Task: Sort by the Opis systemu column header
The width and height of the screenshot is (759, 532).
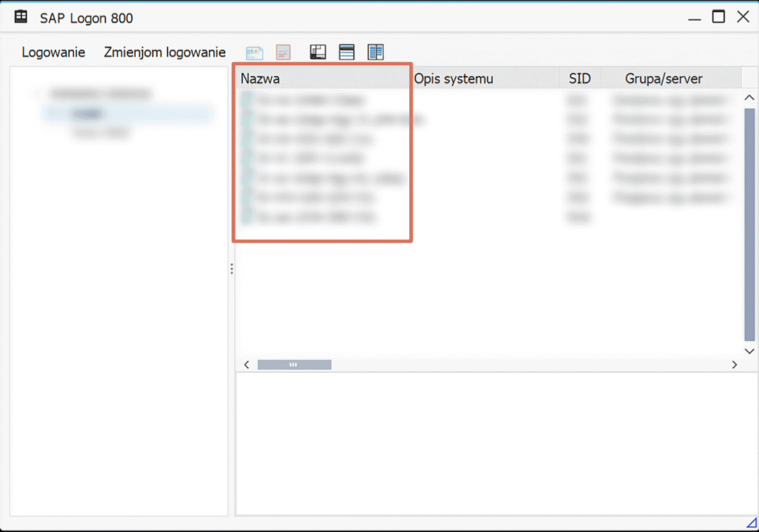Action: (x=485, y=79)
